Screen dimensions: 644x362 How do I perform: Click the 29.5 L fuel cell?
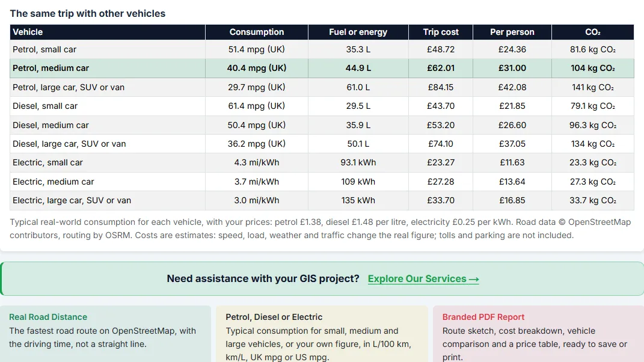point(358,106)
